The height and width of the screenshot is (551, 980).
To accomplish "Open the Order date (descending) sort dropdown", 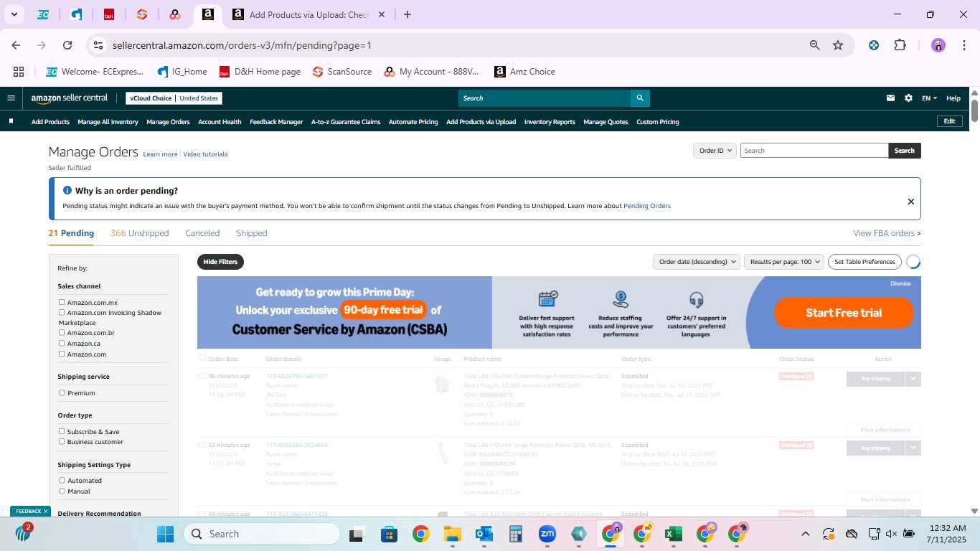I will click(x=696, y=262).
